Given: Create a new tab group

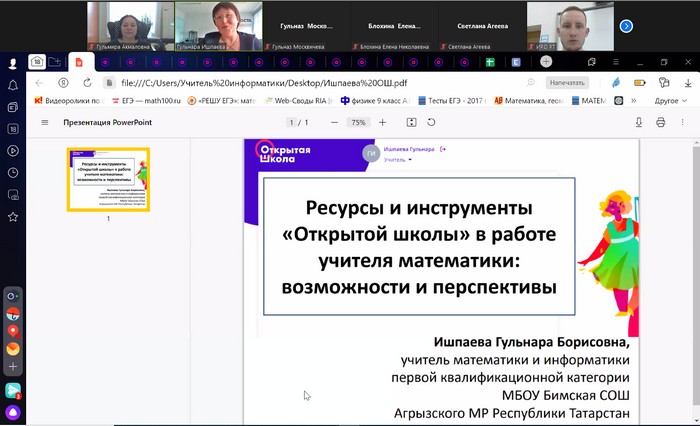Looking at the screenshot, I should tap(55, 62).
